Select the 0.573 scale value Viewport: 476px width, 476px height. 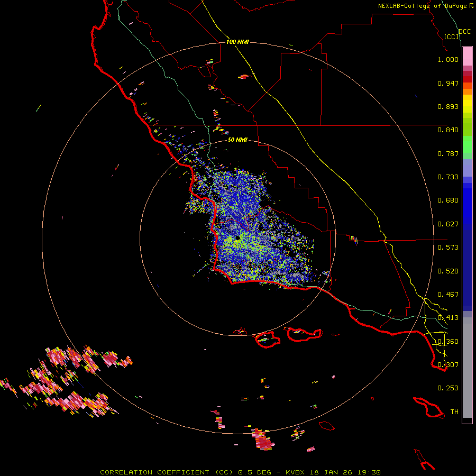click(448, 248)
